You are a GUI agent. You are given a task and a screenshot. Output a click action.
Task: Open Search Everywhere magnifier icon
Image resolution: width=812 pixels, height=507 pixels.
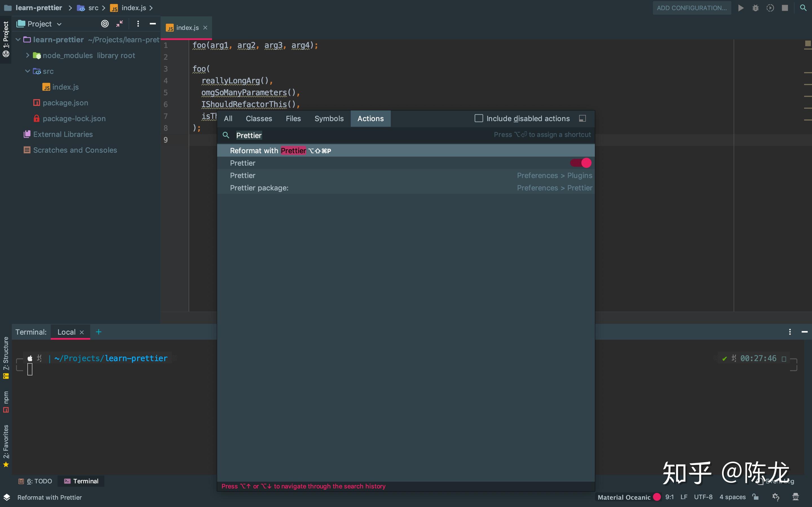pos(803,8)
